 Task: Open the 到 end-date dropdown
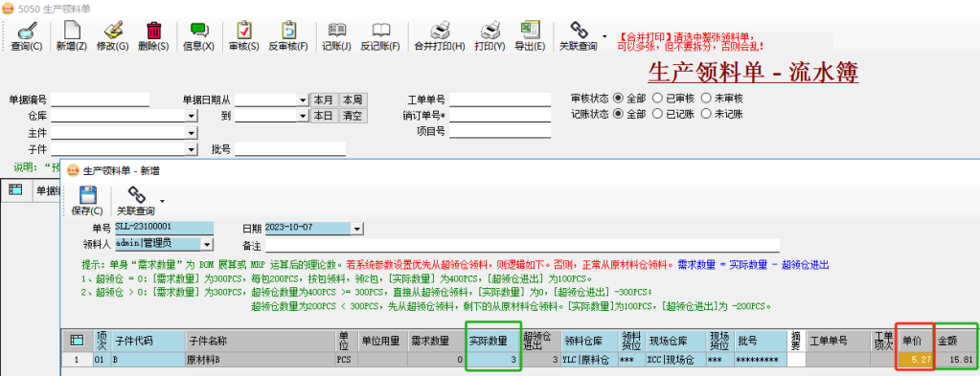point(303,116)
